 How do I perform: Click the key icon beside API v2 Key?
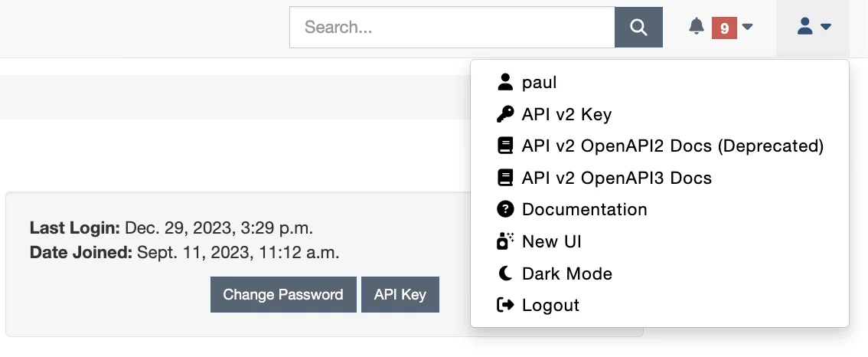505,114
